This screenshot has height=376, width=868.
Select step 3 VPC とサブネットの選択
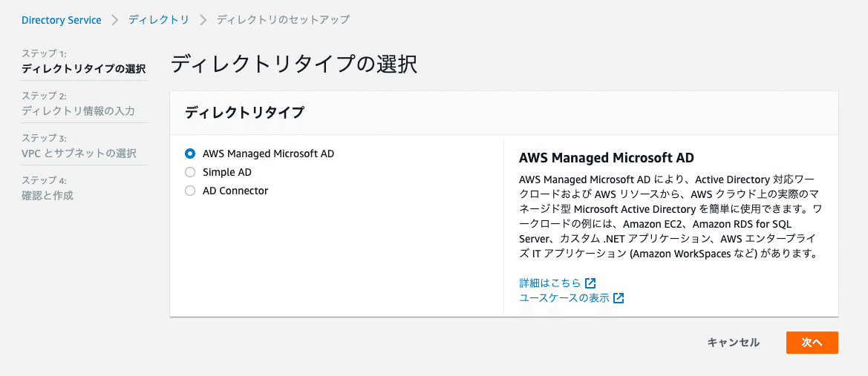click(x=79, y=154)
